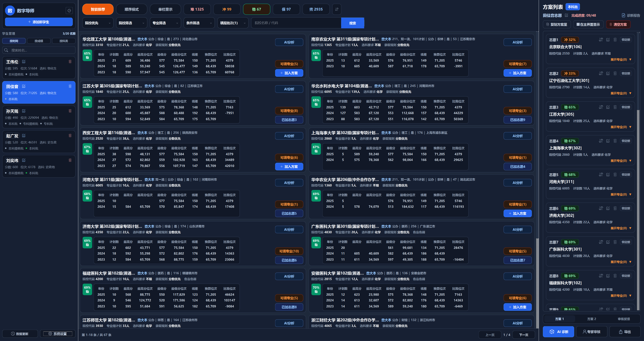Click the 院校名称 / 代码 search field
Viewport: 644px width, 341px height.
pyautogui.click(x=296, y=23)
